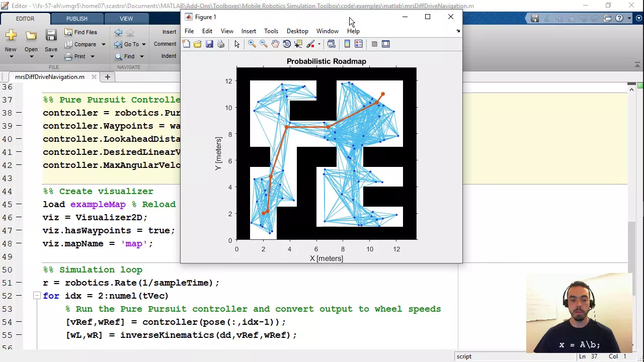Click Switch Windows icon in quick access toolbar
This screenshot has width=644, height=362.
click(x=607, y=19)
